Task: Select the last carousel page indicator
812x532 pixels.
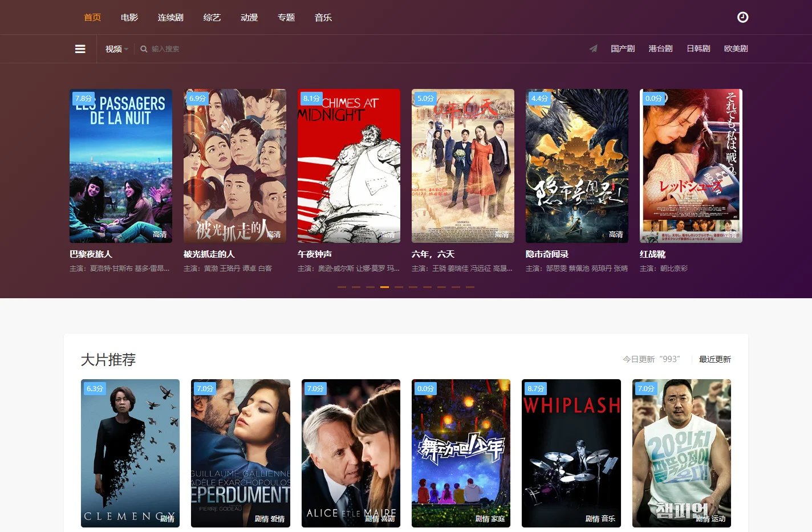Action: tap(470, 287)
